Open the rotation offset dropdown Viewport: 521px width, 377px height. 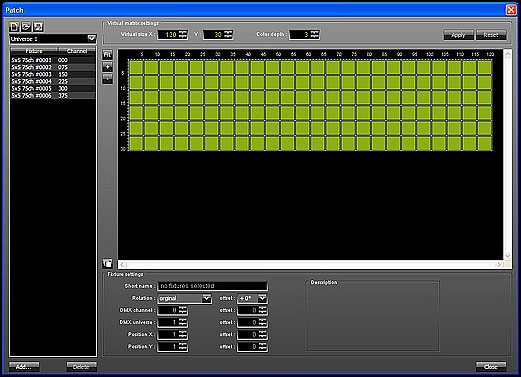(262, 298)
